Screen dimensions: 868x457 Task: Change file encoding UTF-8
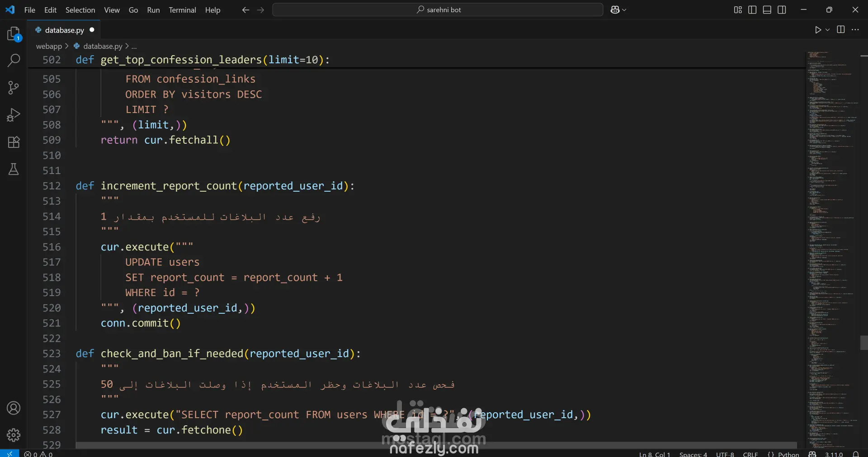pyautogui.click(x=725, y=454)
